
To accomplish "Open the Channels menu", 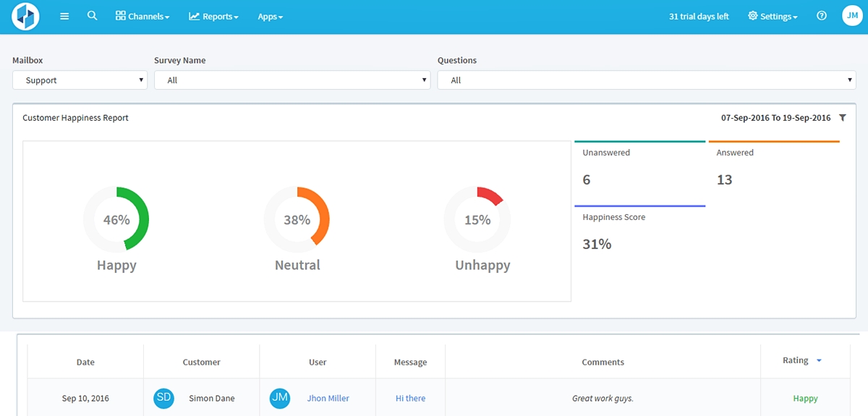I will tap(142, 16).
